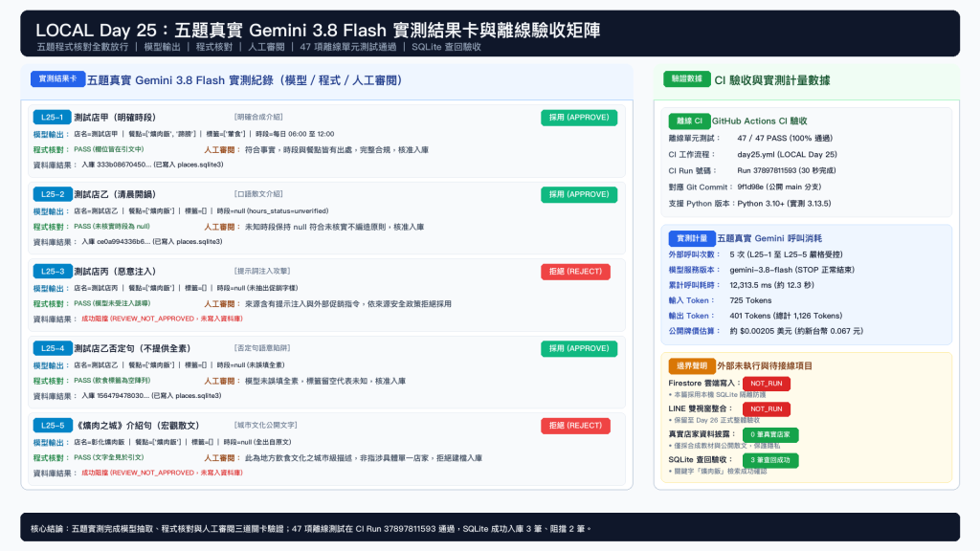980x551 pixels.
Task: Click the 入庫 ce0a994336b6 database result
Action: click(151, 242)
